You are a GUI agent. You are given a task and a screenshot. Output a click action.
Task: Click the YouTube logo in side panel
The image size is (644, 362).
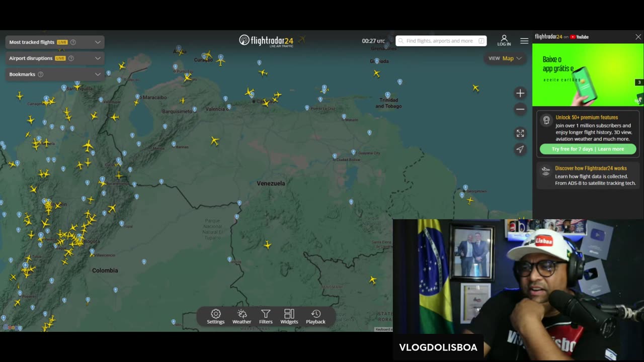(x=579, y=37)
